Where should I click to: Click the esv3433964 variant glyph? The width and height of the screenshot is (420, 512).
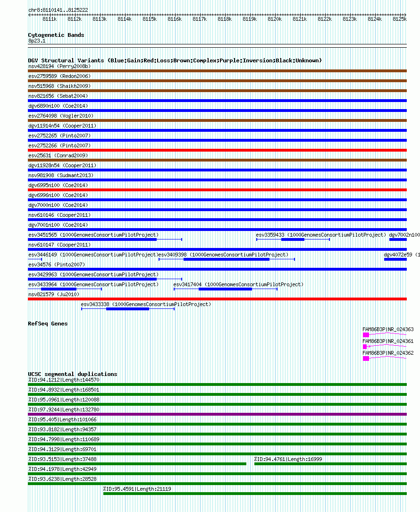coord(65,289)
